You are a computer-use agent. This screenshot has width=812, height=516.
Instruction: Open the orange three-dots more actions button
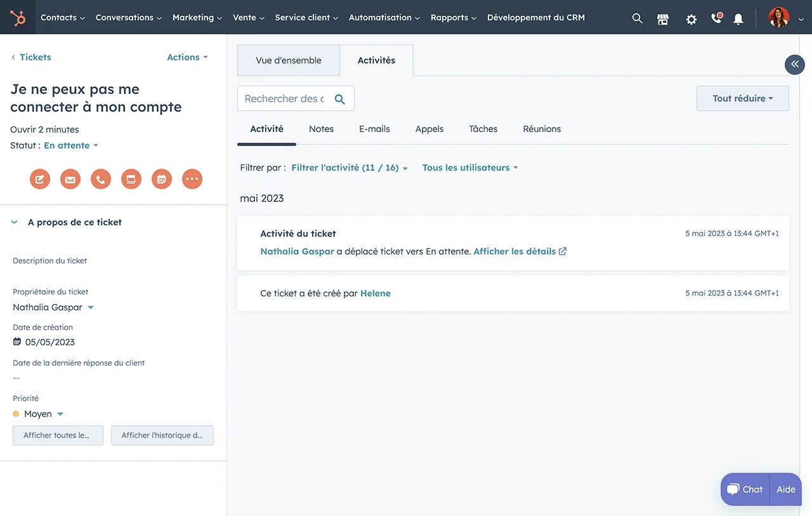pos(192,180)
